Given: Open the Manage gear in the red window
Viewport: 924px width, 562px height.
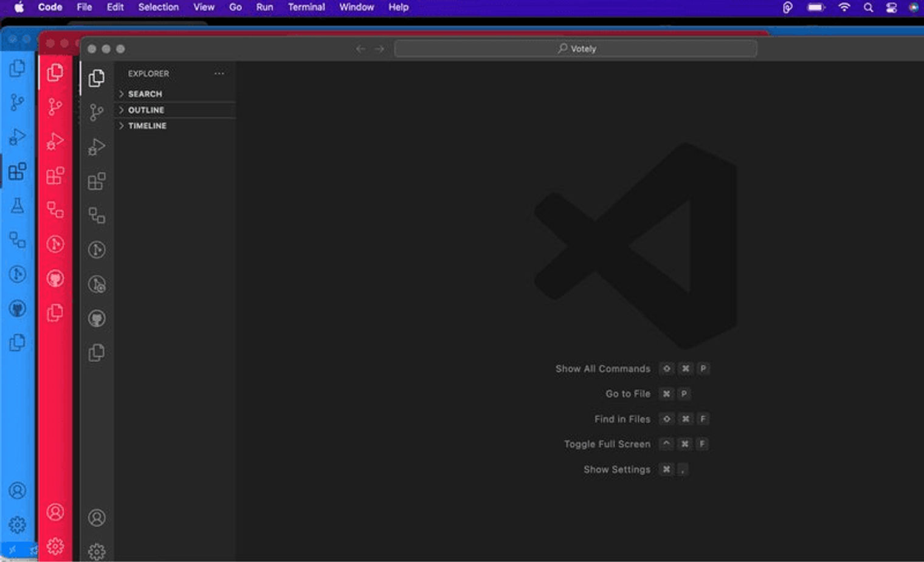Looking at the screenshot, I should [x=55, y=546].
